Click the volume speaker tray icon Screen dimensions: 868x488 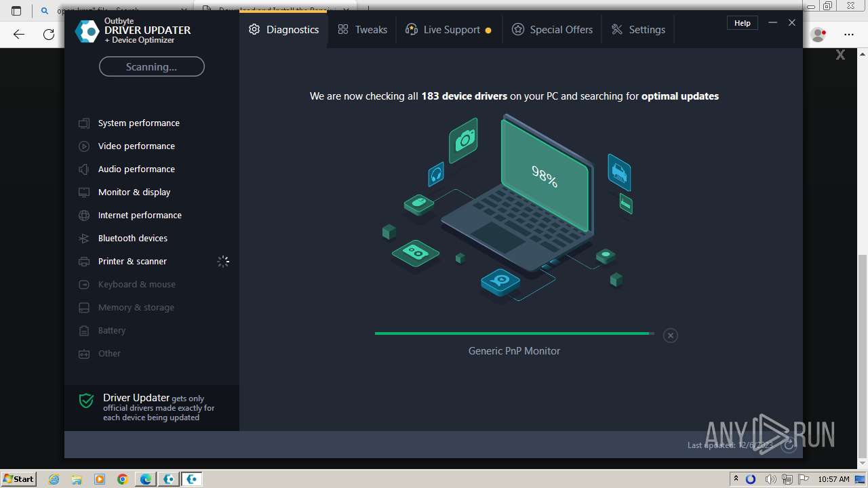770,479
